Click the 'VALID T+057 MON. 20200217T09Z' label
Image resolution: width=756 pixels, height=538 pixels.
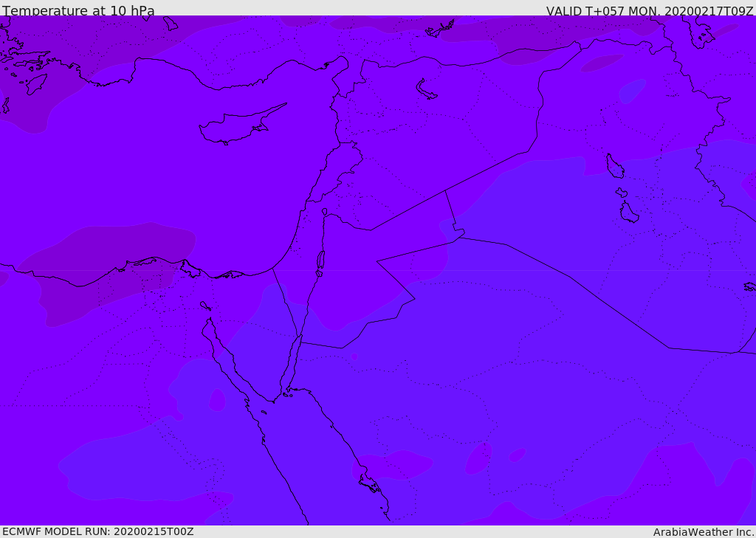coord(650,11)
